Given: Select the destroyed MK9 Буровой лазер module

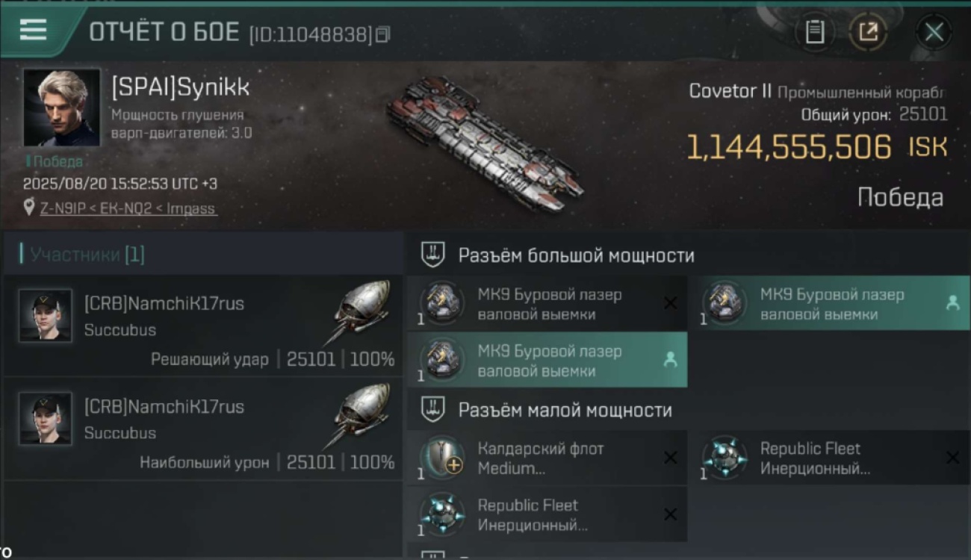Looking at the screenshot, I should [547, 303].
